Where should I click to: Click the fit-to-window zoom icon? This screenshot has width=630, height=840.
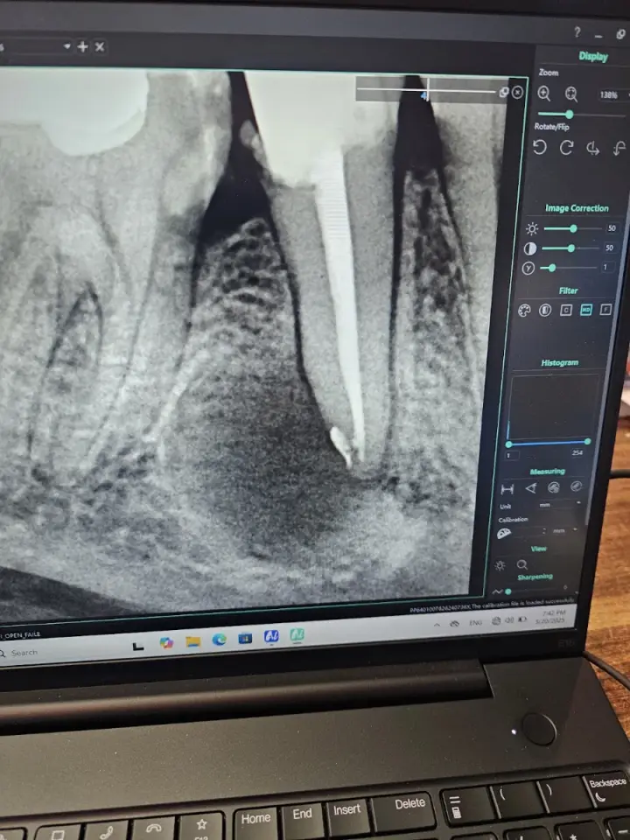[x=571, y=94]
